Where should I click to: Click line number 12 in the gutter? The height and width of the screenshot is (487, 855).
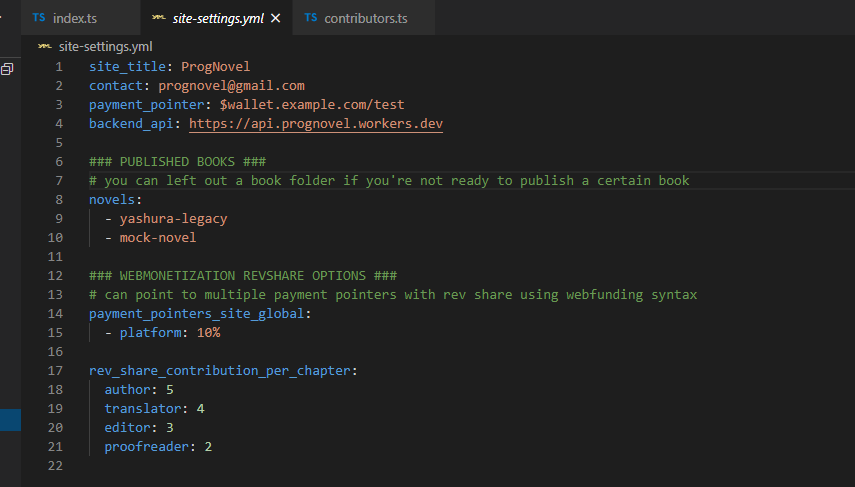[x=56, y=276]
